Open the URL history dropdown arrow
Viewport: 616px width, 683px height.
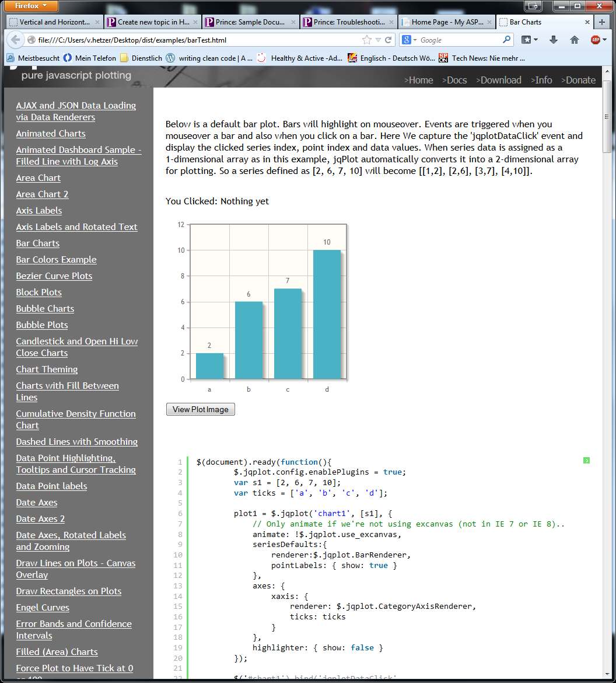[x=377, y=40]
